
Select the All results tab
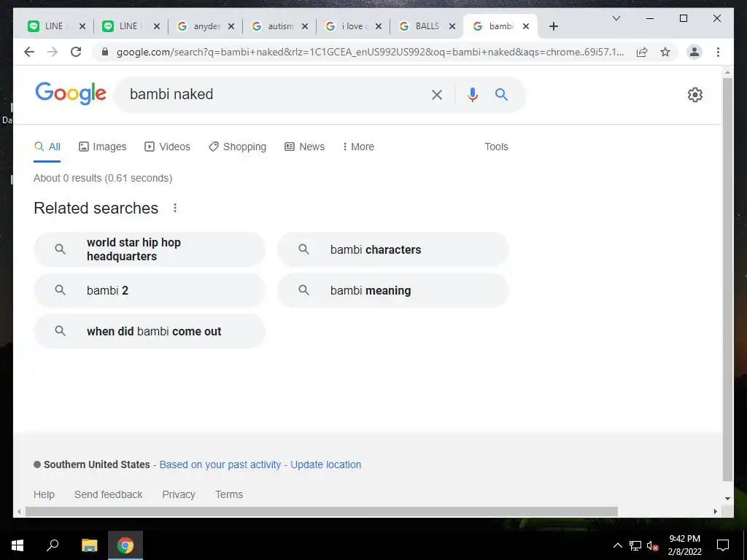coord(47,147)
